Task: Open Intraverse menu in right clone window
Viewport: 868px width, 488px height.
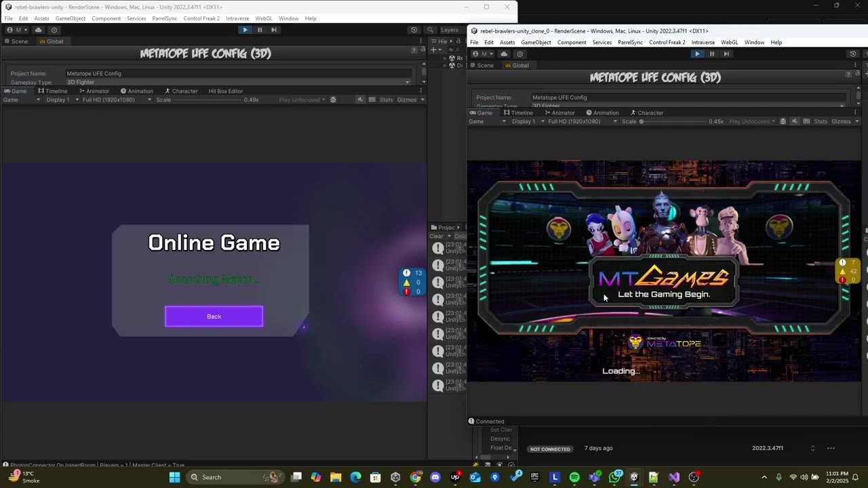Action: (x=703, y=42)
